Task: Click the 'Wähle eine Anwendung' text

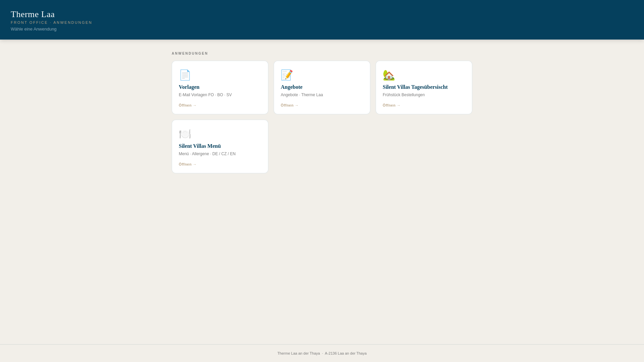Action: 34,29
